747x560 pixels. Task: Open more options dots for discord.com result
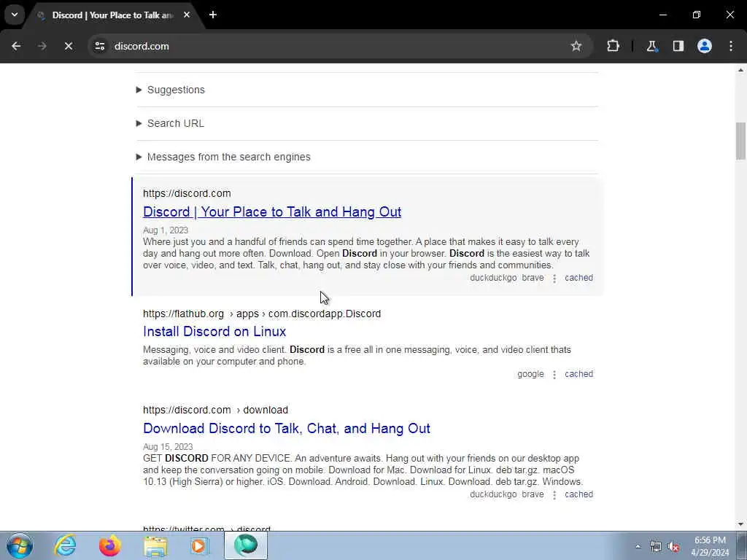click(554, 279)
